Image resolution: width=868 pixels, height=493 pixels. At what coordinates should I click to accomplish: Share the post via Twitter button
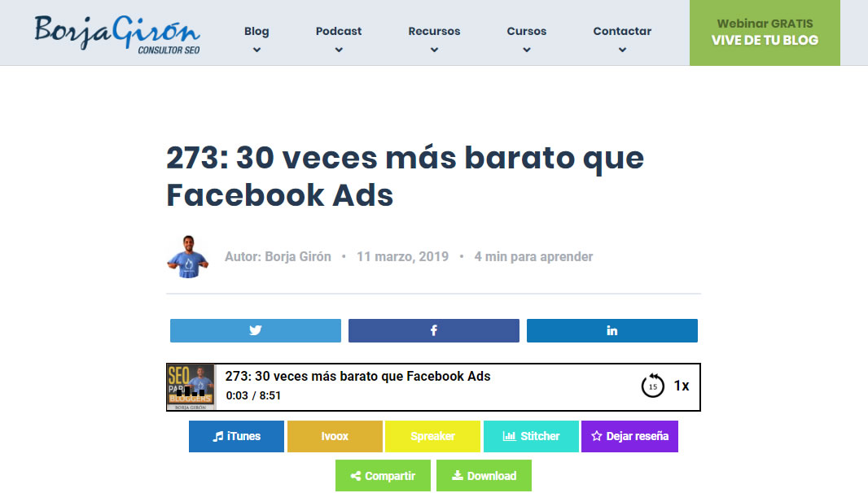click(x=256, y=330)
